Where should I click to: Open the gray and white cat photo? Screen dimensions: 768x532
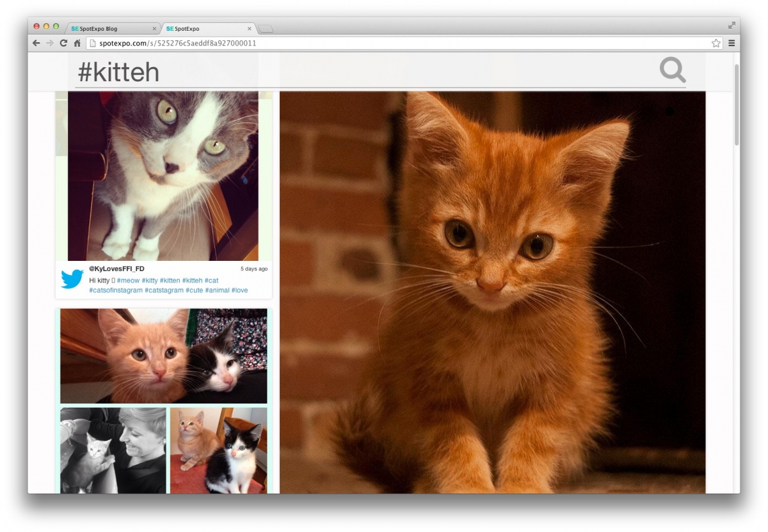click(x=163, y=176)
